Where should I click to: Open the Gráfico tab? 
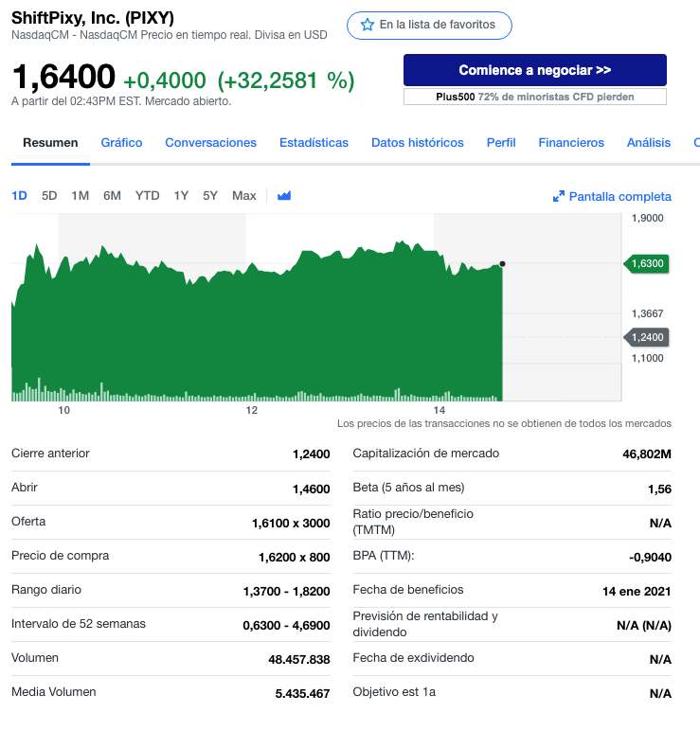pyautogui.click(x=121, y=142)
